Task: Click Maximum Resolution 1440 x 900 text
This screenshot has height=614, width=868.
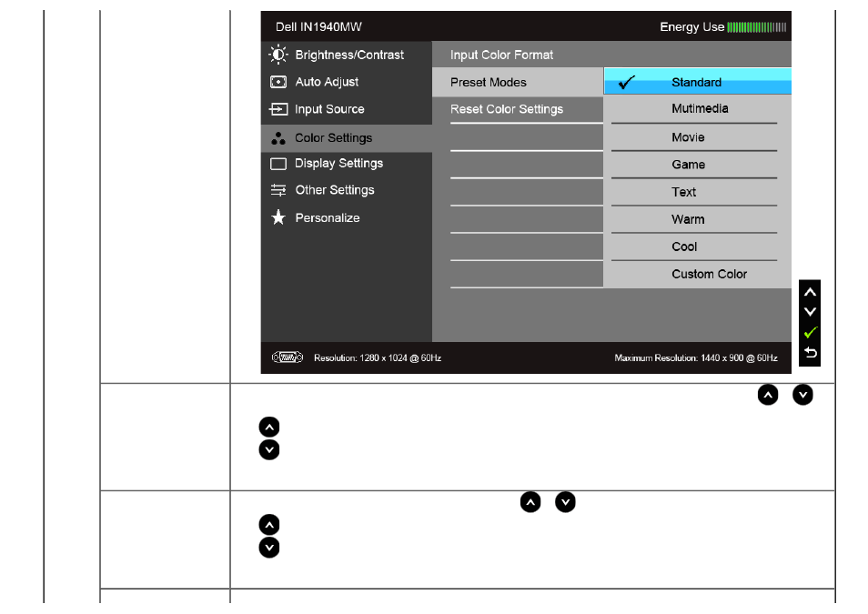Action: pyautogui.click(x=696, y=358)
